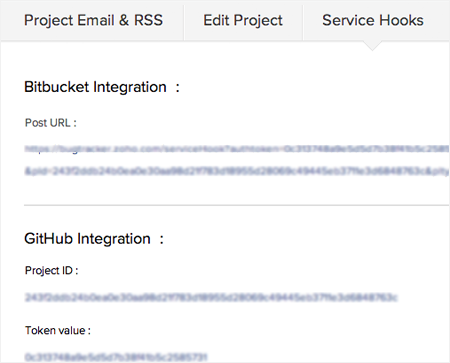Click the Post URL label
Image resolution: width=450 pixels, height=363 pixels.
click(51, 123)
